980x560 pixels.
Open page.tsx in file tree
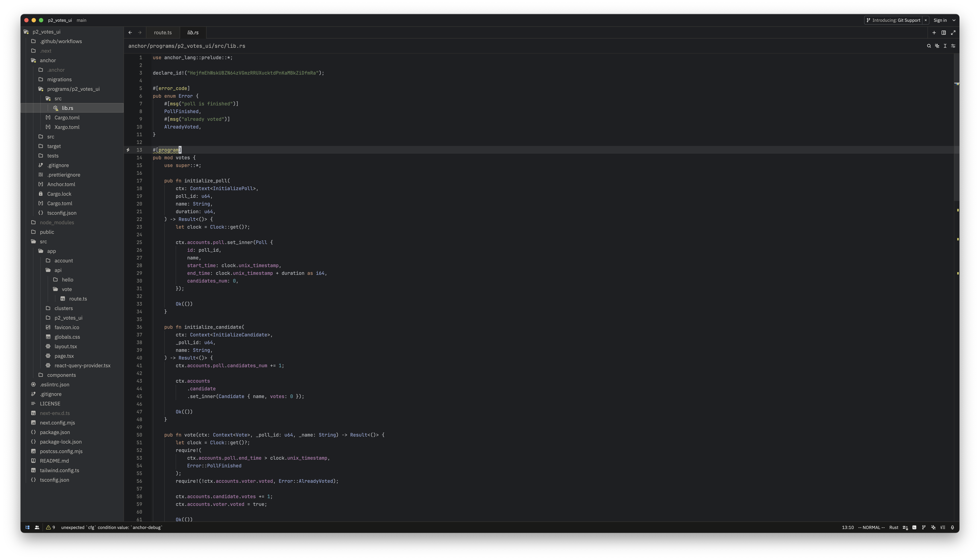[64, 356]
